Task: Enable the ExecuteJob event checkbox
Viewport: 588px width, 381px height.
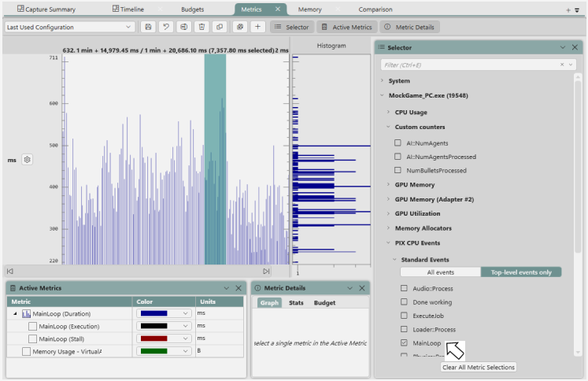Action: [x=404, y=316]
